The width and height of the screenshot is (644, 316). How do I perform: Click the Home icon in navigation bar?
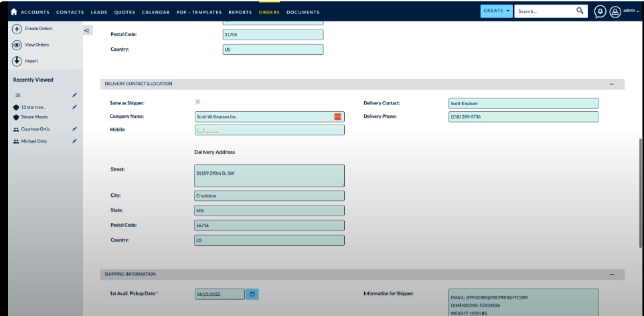pyautogui.click(x=7, y=12)
